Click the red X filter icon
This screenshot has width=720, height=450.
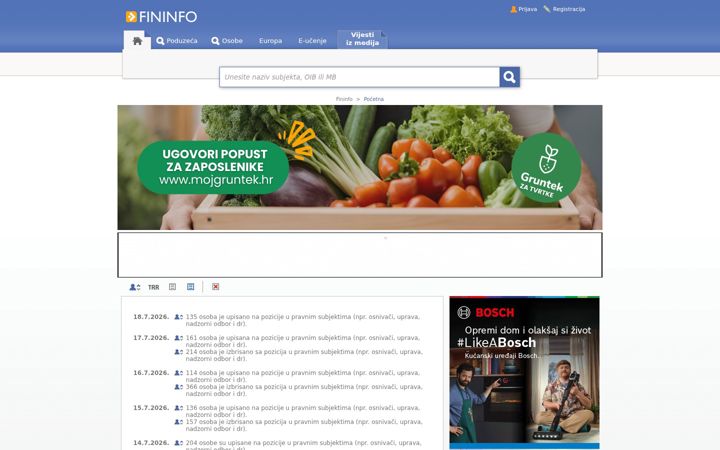pyautogui.click(x=215, y=287)
